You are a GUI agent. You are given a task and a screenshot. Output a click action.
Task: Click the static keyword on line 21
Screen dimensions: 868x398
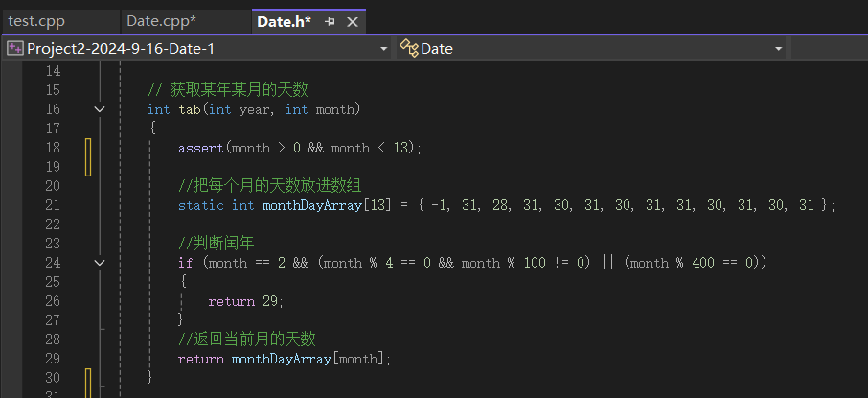201,205
